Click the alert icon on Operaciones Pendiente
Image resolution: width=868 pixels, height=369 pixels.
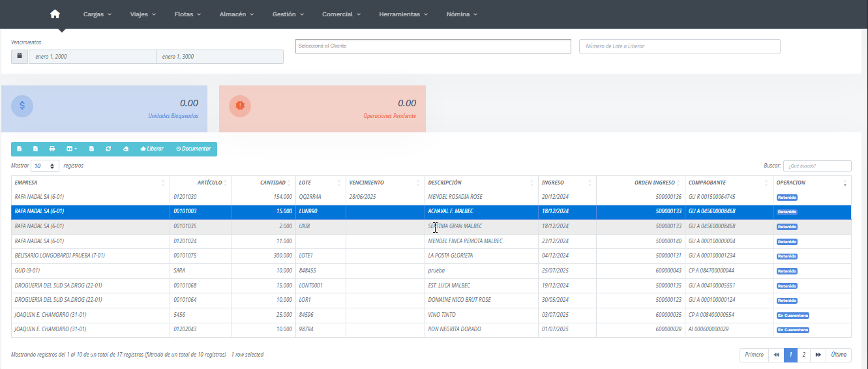pos(240,106)
